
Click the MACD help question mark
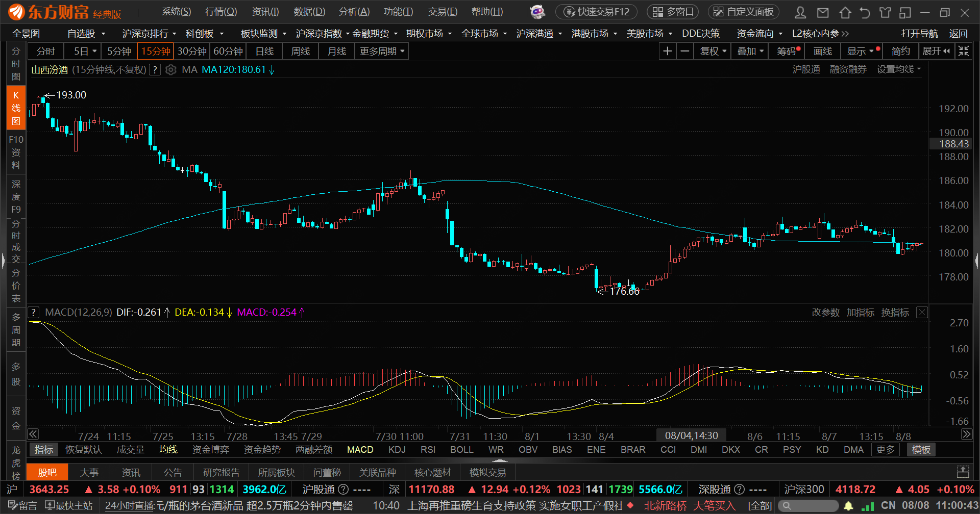pyautogui.click(x=34, y=312)
